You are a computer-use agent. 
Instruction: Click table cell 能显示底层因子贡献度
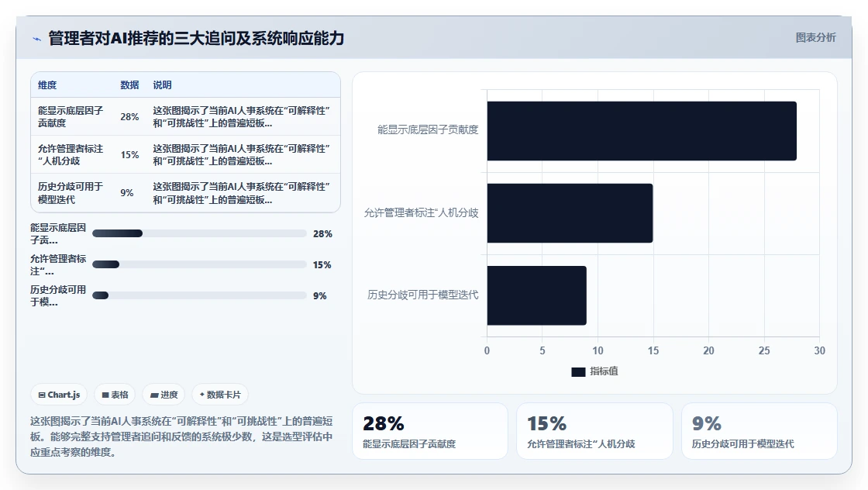pyautogui.click(x=71, y=117)
